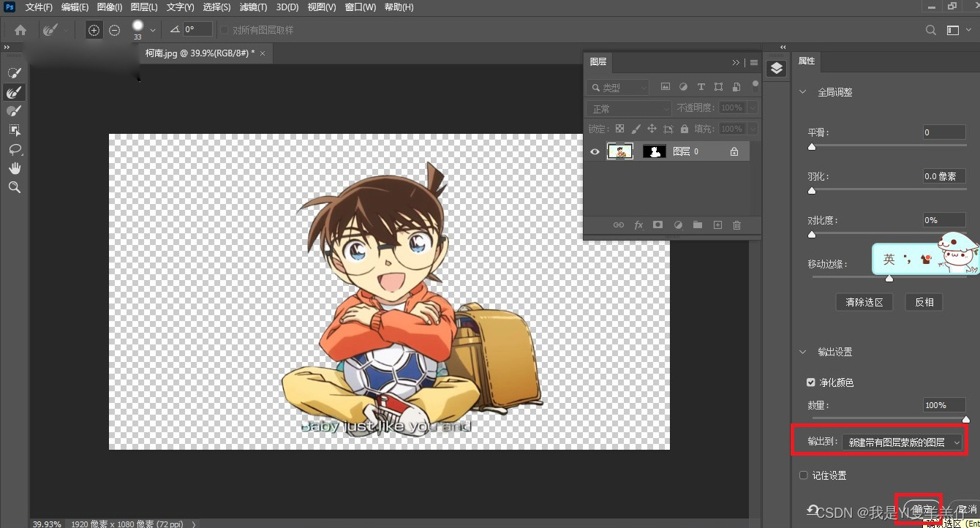Open the blend mode 正常 dropdown
Screen dimensions: 980x528
click(629, 108)
